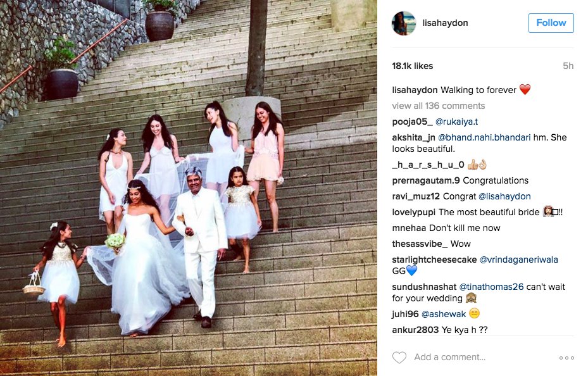The image size is (588, 376).
Task: Follow the lisahaydon account
Action: (x=551, y=23)
